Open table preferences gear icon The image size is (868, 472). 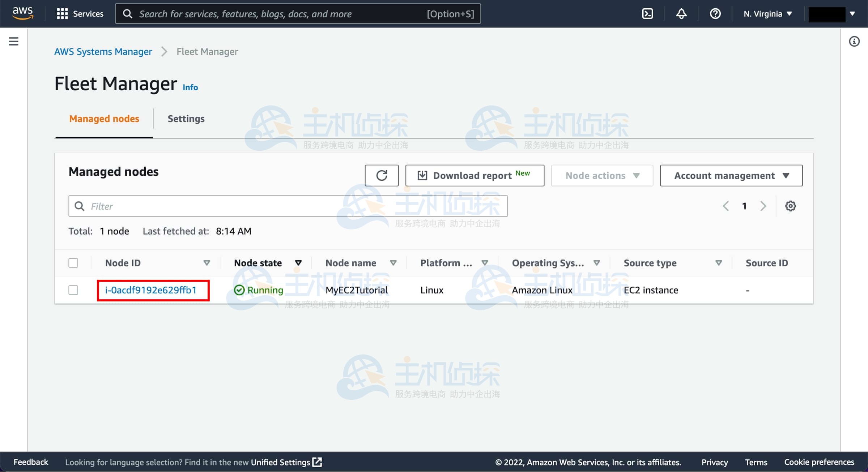tap(790, 206)
